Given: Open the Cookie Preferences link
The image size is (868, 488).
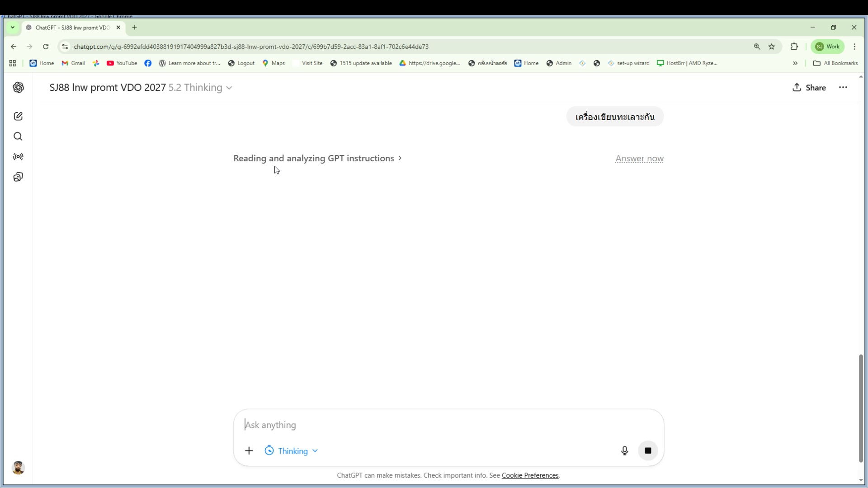Looking at the screenshot, I should coord(530,475).
